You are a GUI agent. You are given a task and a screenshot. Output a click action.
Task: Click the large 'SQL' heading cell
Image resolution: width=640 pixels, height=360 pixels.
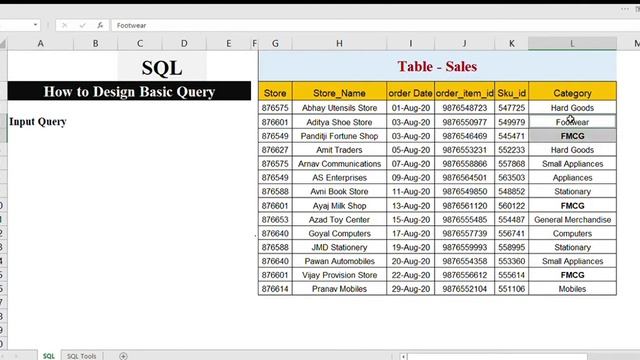tap(162, 67)
